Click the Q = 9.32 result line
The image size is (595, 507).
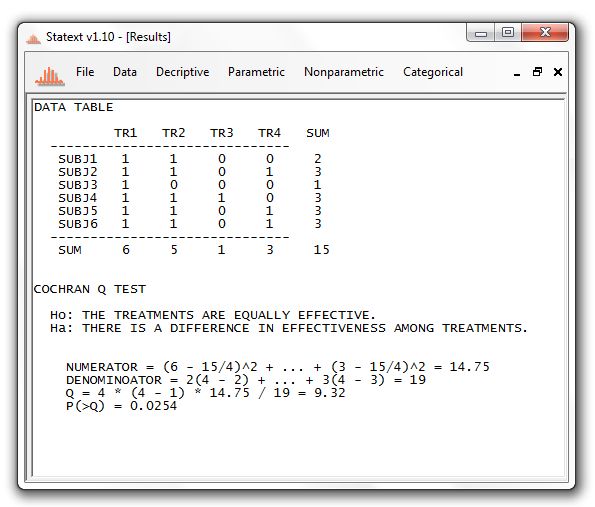tap(206, 393)
